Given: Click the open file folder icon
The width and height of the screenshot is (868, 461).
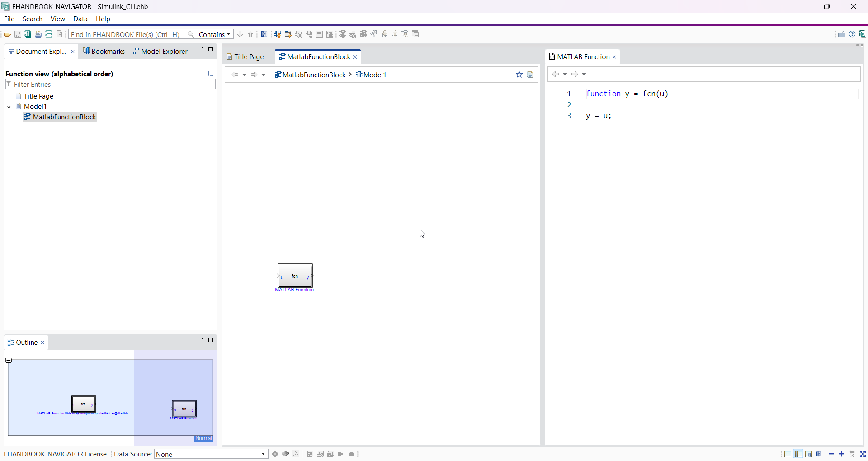Looking at the screenshot, I should point(7,34).
